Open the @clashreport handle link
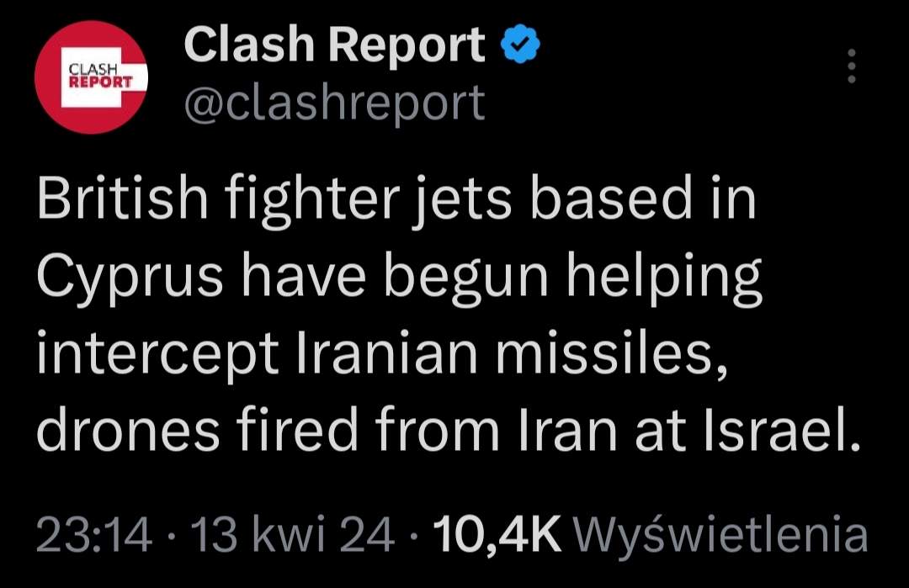 (x=334, y=103)
